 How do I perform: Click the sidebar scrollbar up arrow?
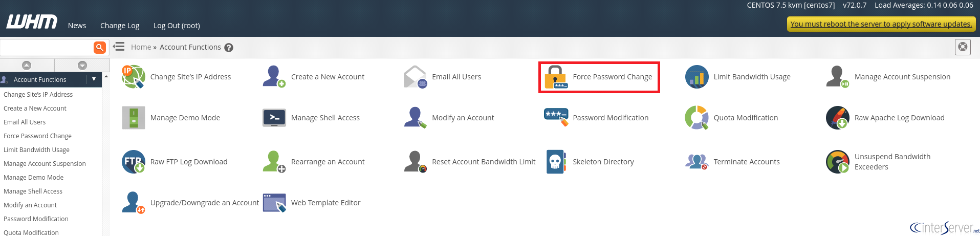[106, 76]
